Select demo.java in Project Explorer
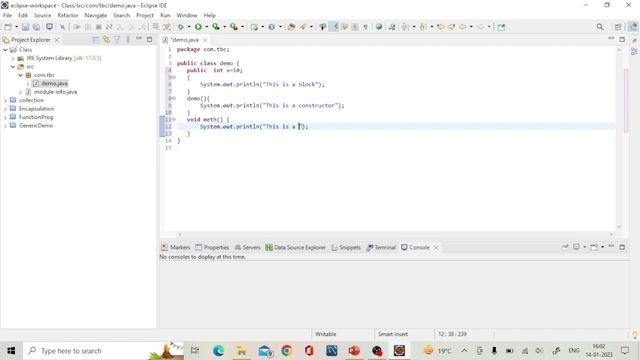Viewport: 640px width, 360px height. point(54,84)
